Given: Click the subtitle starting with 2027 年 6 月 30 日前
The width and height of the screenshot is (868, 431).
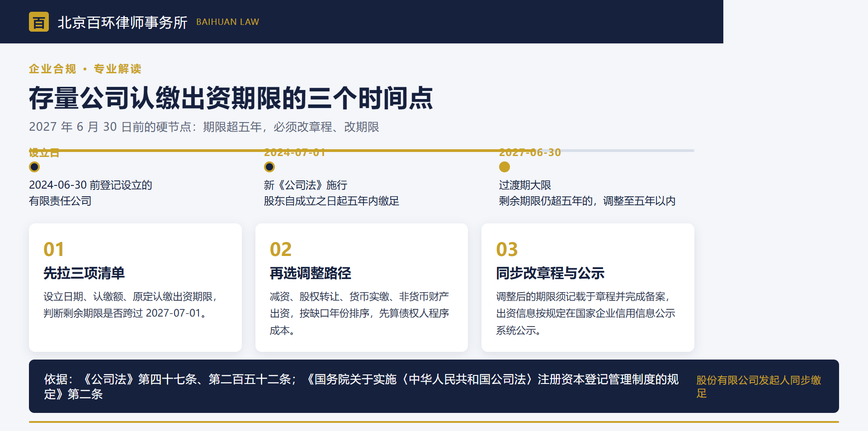Looking at the screenshot, I should (x=204, y=127).
